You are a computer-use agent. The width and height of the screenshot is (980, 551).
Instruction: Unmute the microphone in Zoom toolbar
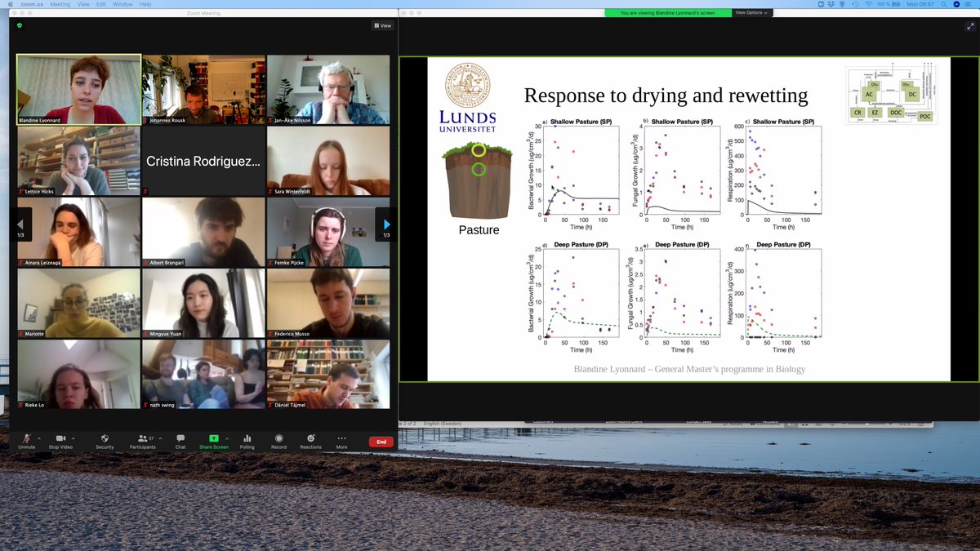point(26,441)
